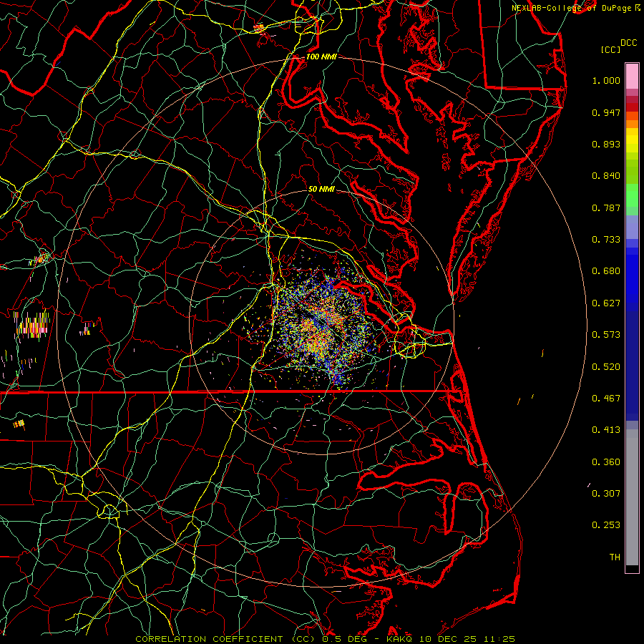Click the CORRELATION COEFFICIENT caption text
Image resolution: width=644 pixels, height=644 pixels.
point(209,639)
